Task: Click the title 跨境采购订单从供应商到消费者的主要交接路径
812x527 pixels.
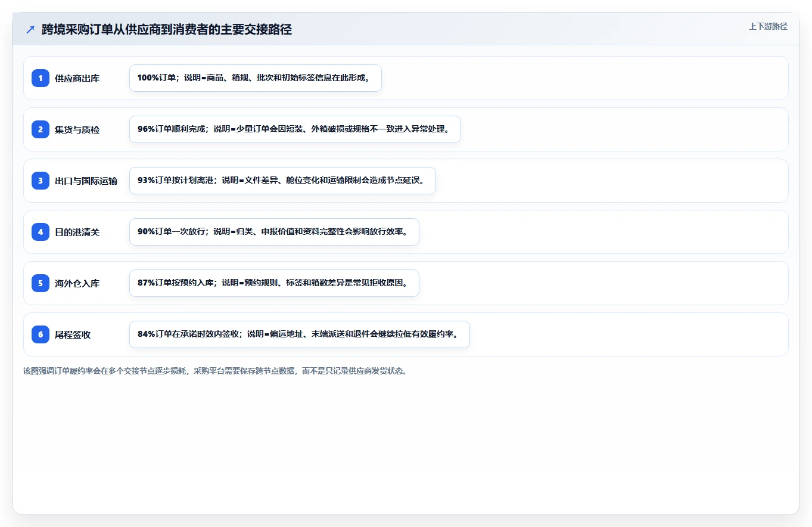Action: 167,30
